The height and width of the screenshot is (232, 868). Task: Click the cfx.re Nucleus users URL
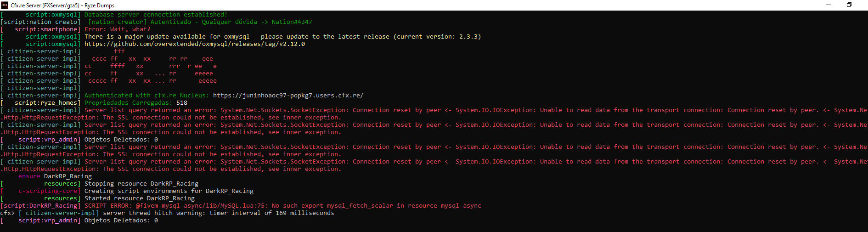pos(288,96)
